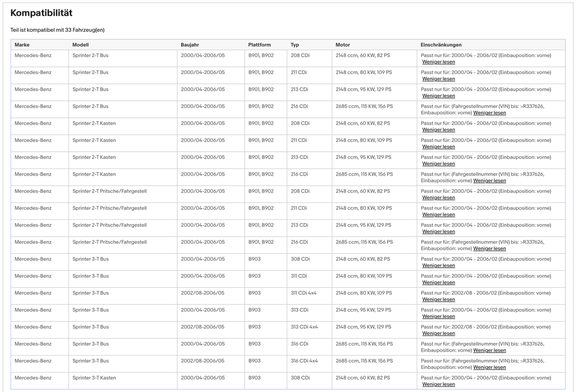Collapse restrictions for Sprinter 3-T Kasten 308 CDi
This screenshot has height=392, width=576.
[x=438, y=384]
